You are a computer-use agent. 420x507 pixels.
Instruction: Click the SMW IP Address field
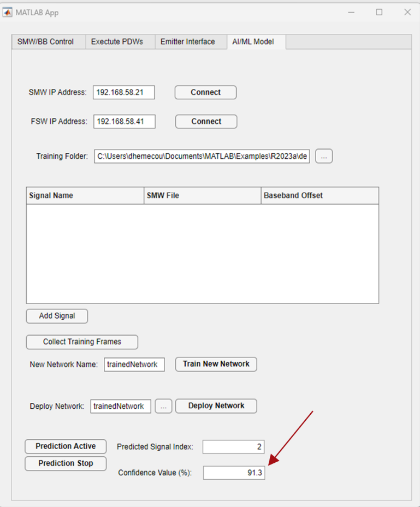click(123, 93)
